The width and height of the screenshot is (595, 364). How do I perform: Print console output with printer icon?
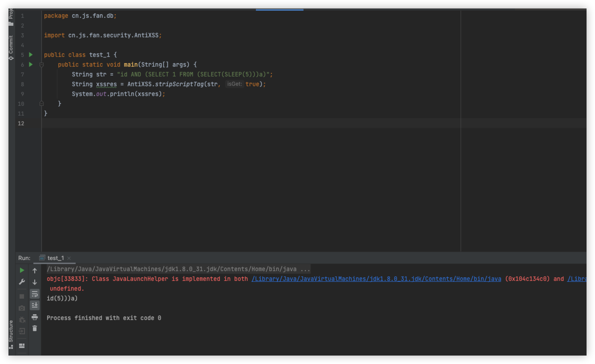(34, 317)
